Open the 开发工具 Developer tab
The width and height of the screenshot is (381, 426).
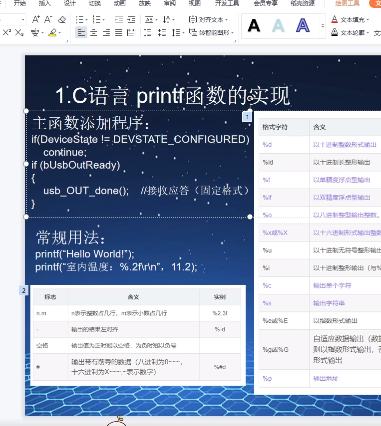pyautogui.click(x=227, y=3)
